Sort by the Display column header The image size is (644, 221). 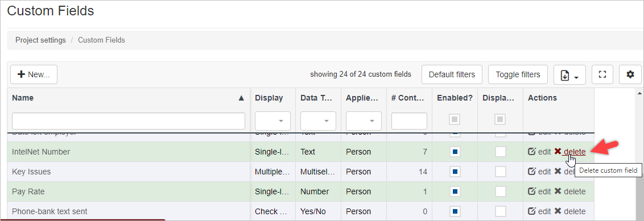(x=273, y=98)
